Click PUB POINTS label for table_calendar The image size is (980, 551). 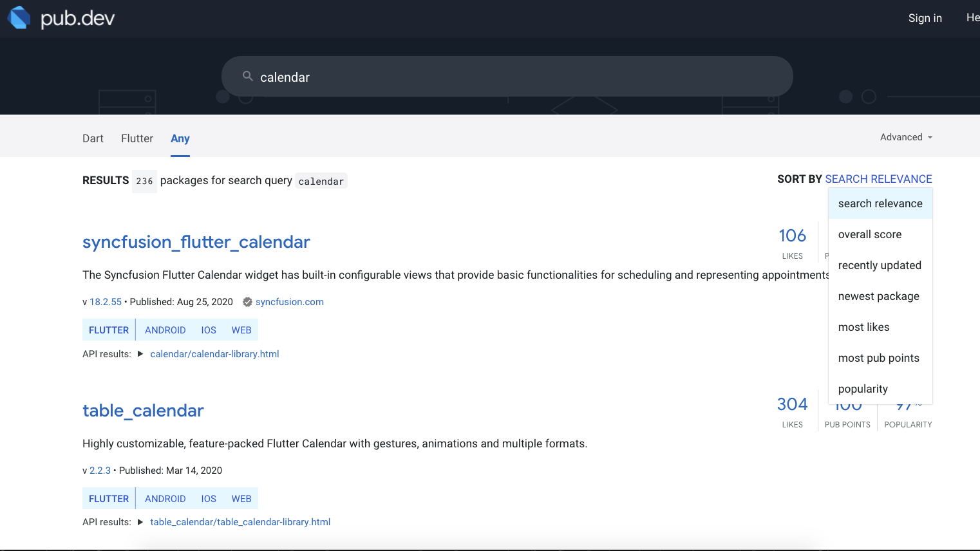click(847, 425)
